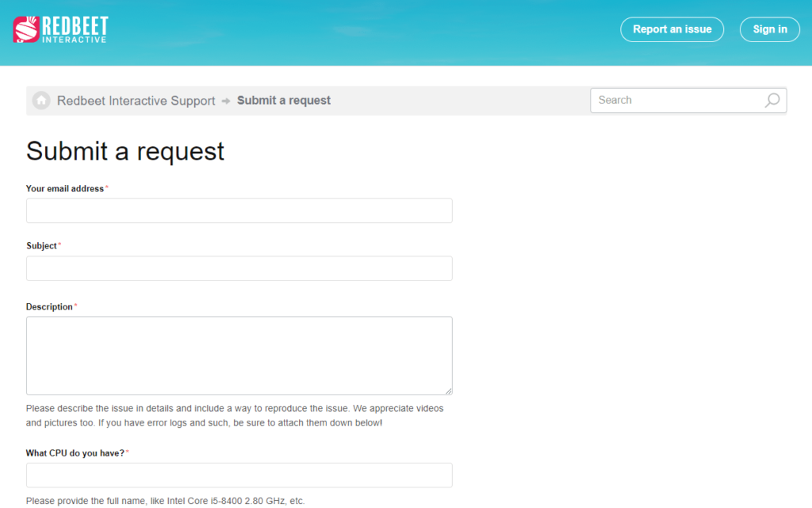The height and width of the screenshot is (508, 812).
Task: Click Submit a request breadcrumb item
Action: pos(284,101)
